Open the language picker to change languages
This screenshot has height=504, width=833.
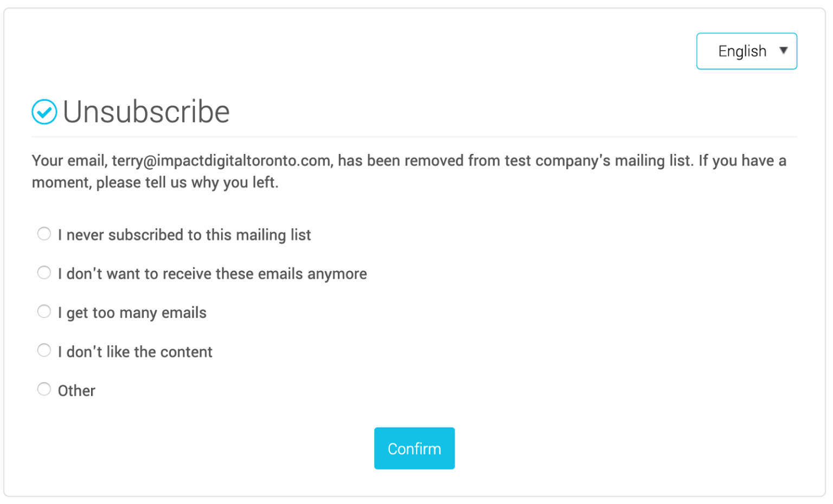point(747,50)
